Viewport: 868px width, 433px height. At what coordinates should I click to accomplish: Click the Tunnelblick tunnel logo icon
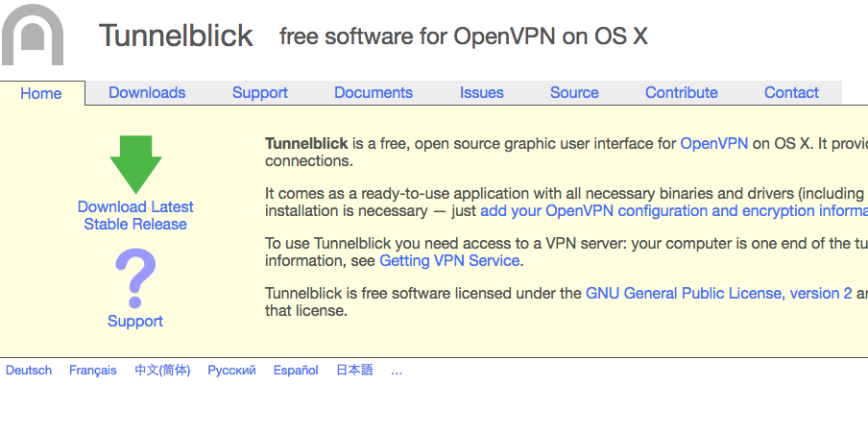pyautogui.click(x=33, y=35)
